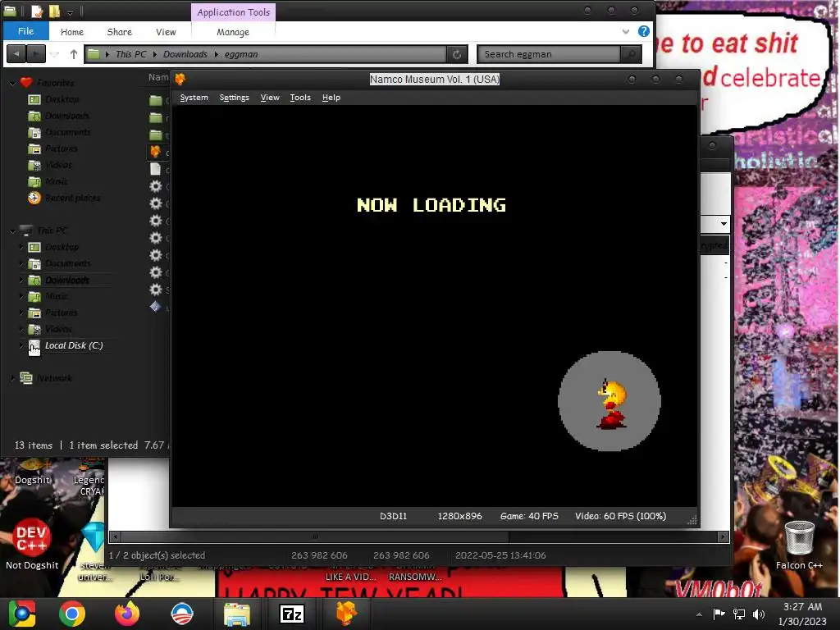This screenshot has width=840, height=630.
Task: Open Action Center flag tray icon
Action: (x=719, y=614)
